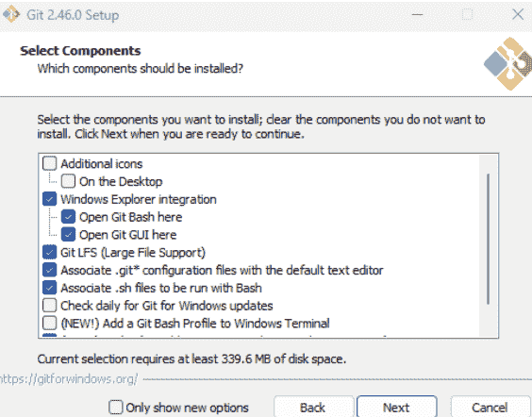Uncheck Associate .sh files with Bash
Viewport: 532px width, 417px height.
click(x=50, y=288)
